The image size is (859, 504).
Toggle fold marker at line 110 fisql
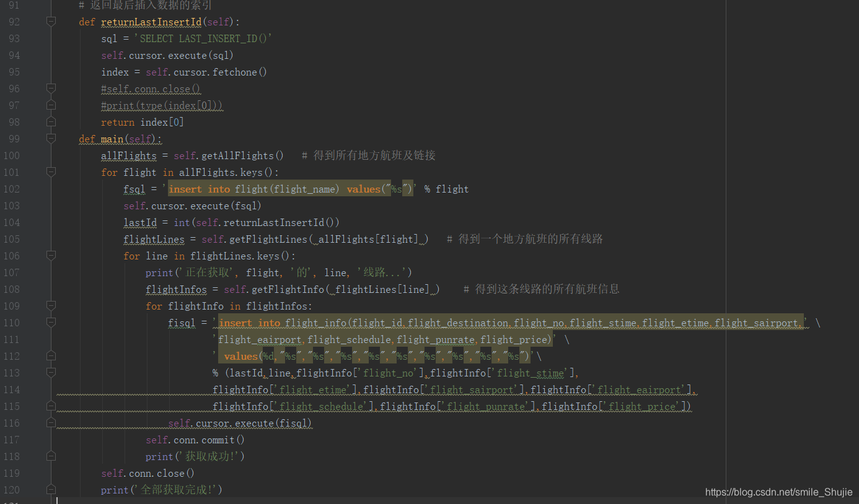pos(51,323)
